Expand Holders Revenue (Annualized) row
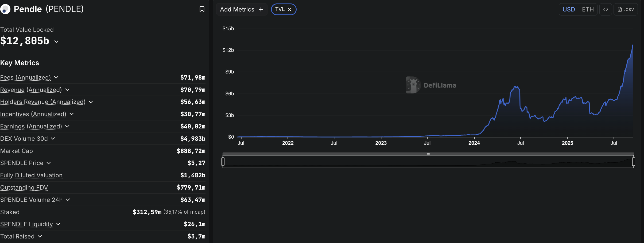This screenshot has height=243, width=644. 91,102
